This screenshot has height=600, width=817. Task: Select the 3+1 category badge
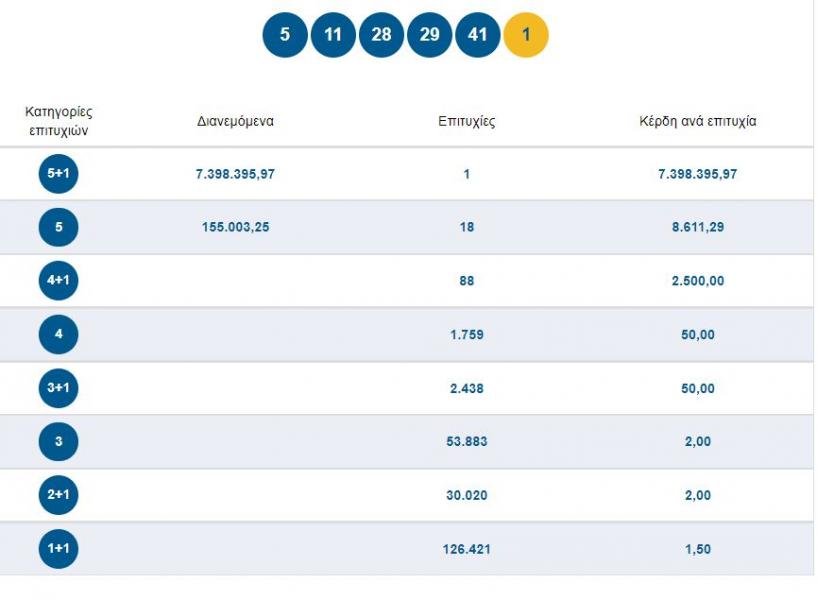click(x=58, y=388)
